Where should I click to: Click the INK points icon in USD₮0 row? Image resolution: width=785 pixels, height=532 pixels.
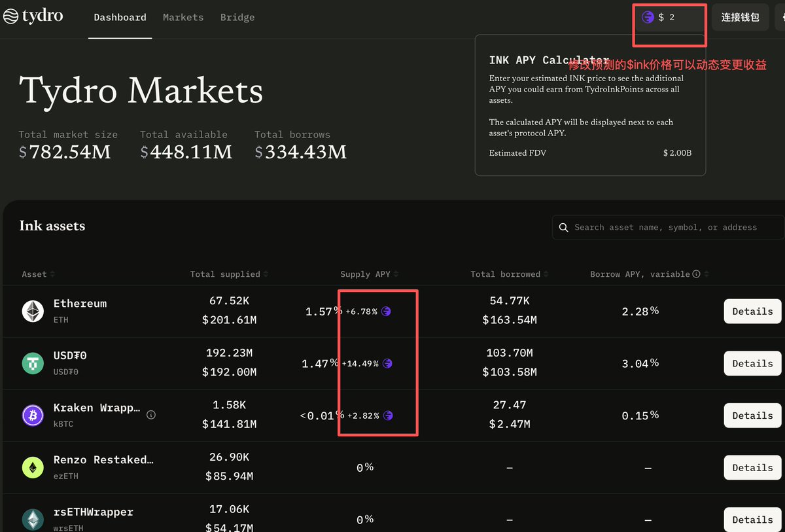[387, 363]
